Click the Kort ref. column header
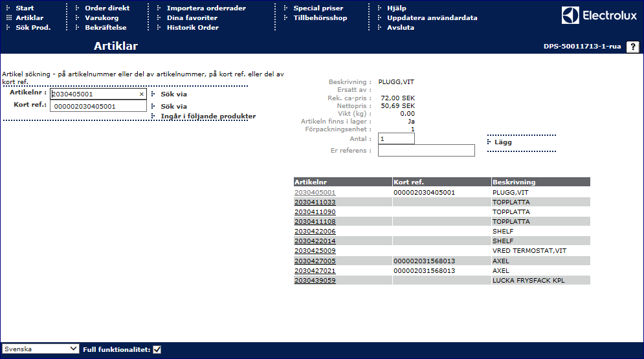 pos(442,182)
